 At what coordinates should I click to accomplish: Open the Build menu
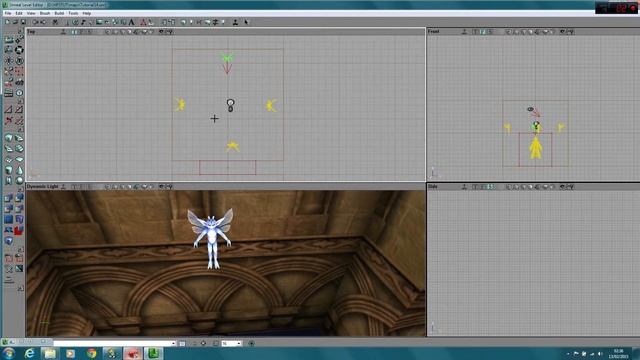59,13
